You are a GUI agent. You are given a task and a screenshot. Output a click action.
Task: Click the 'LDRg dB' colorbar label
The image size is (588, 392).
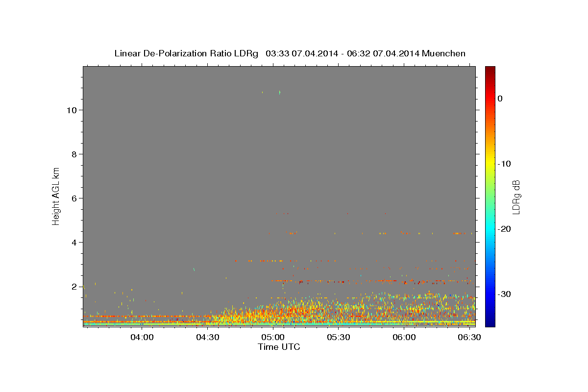pyautogui.click(x=515, y=197)
